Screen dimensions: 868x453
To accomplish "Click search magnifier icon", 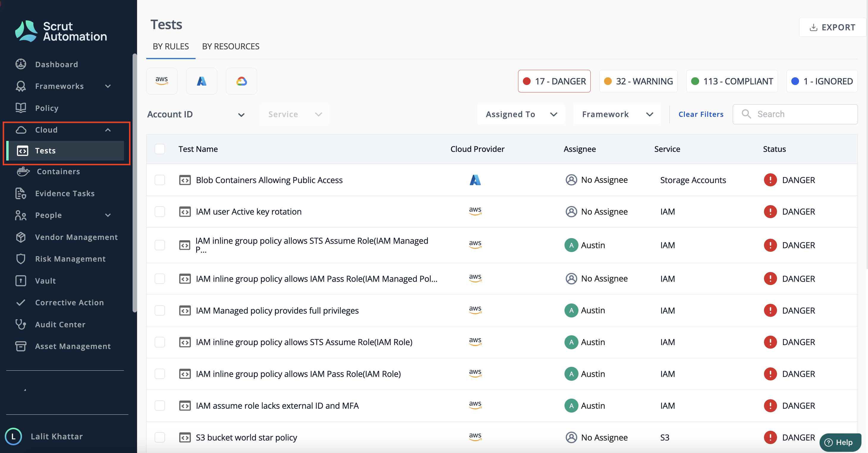I will [746, 114].
